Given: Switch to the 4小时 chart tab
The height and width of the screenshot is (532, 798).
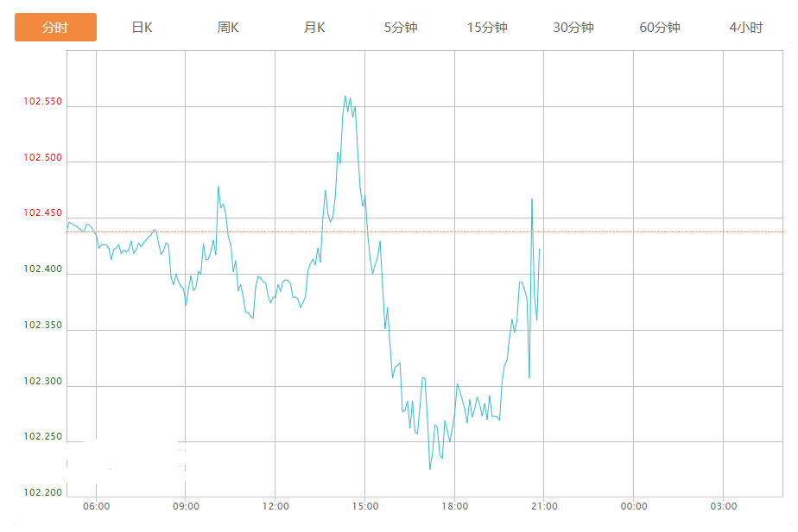Looking at the screenshot, I should coord(745,27).
